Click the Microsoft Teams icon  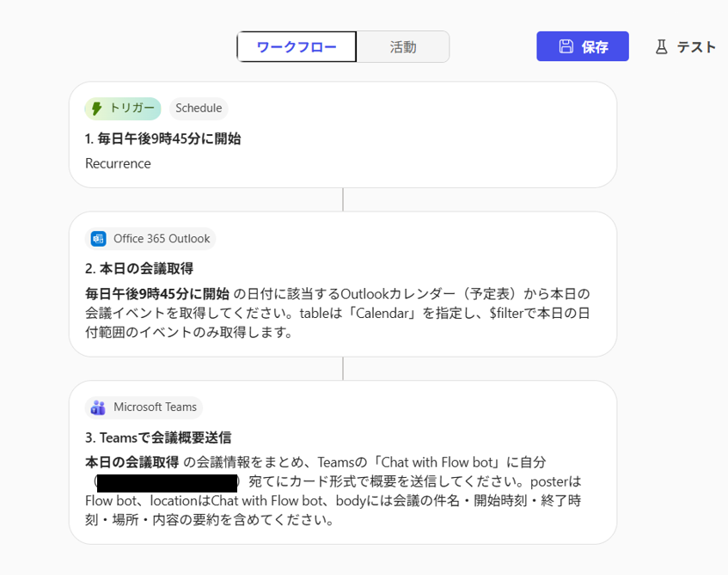click(x=98, y=407)
